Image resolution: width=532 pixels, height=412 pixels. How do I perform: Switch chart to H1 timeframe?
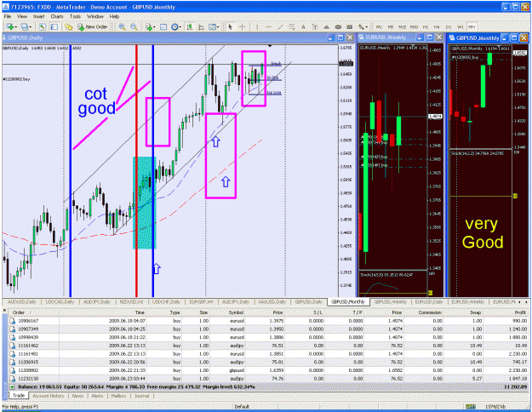tap(425, 26)
